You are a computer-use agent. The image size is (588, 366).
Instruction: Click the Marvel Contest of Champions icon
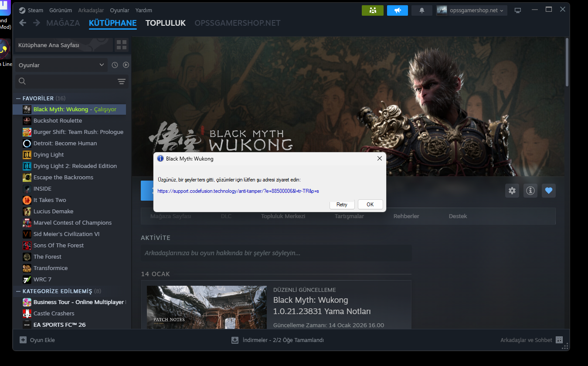[27, 222]
